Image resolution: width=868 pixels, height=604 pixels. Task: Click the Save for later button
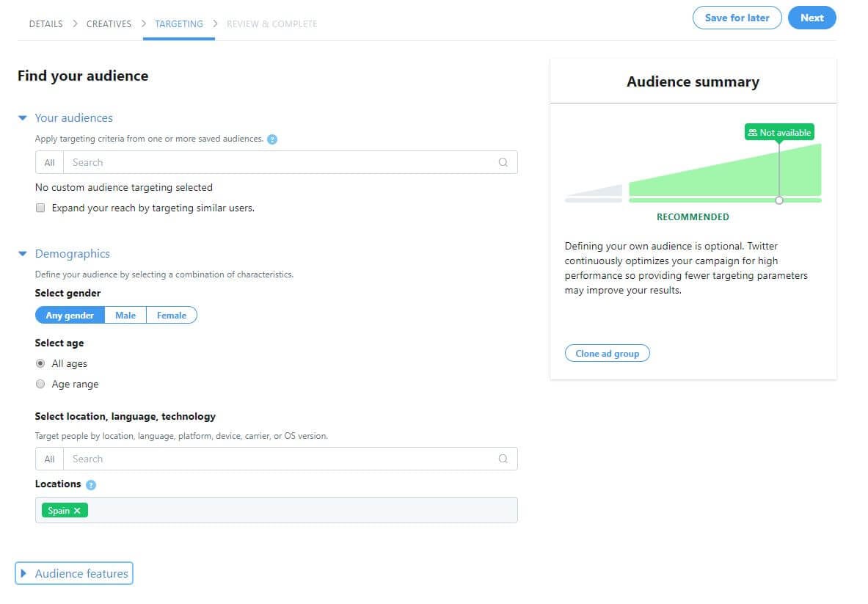click(x=737, y=18)
